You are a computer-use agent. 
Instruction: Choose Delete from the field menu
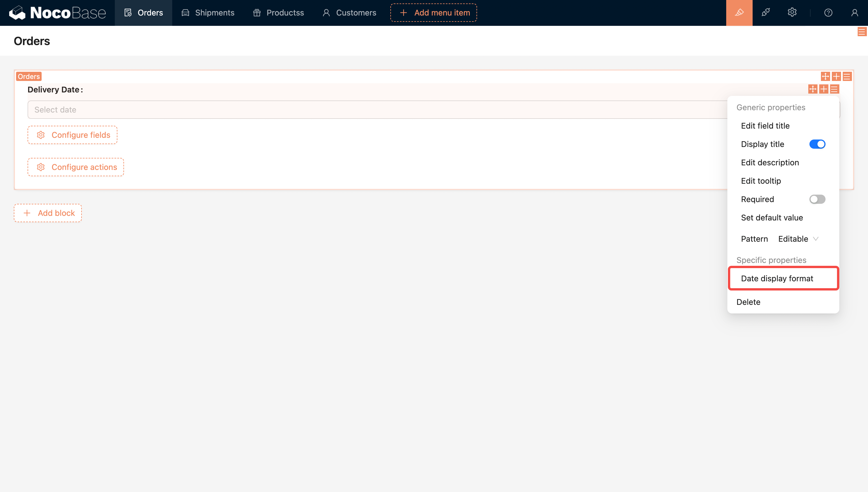coord(748,302)
